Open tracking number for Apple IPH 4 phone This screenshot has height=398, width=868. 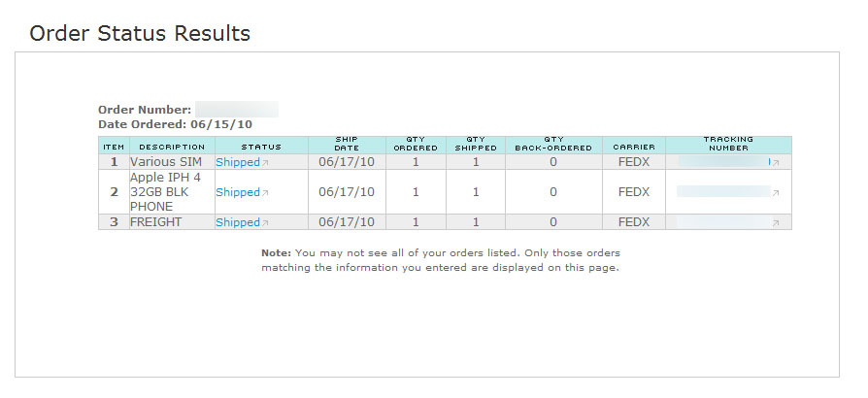(x=723, y=192)
